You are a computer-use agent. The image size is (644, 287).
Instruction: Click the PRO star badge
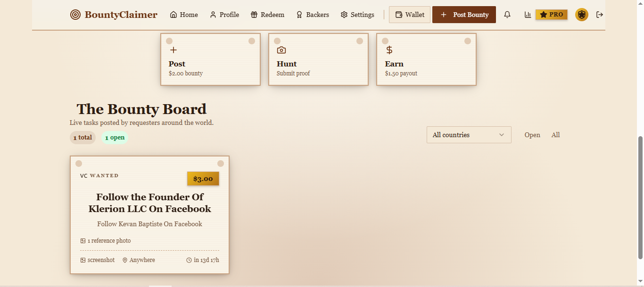(552, 15)
